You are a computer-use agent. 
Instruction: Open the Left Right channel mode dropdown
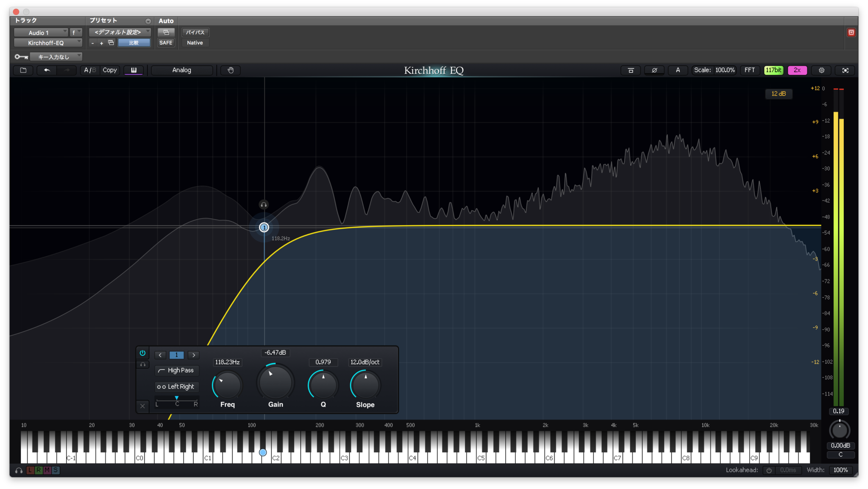(x=177, y=386)
